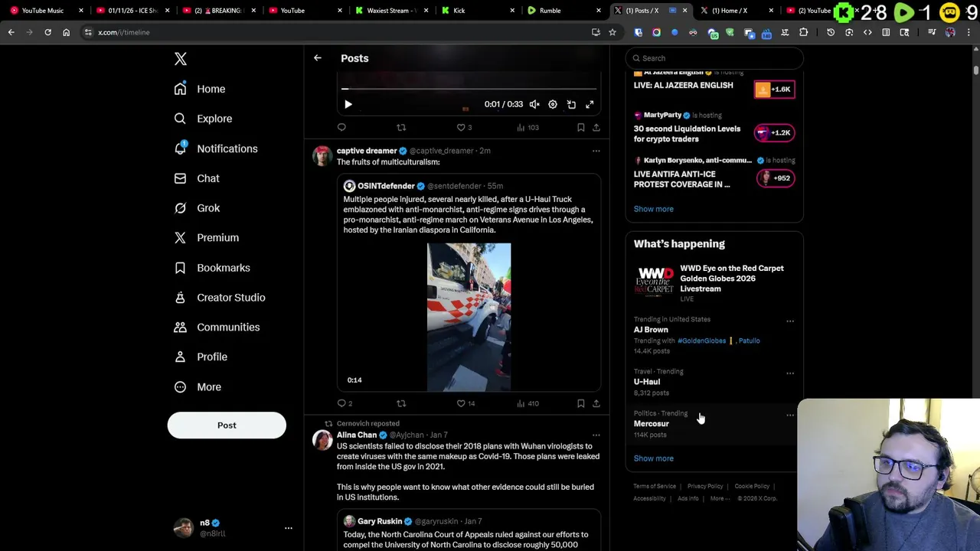Open more options for Mercosur trend
The width and height of the screenshot is (980, 551).
click(x=790, y=416)
